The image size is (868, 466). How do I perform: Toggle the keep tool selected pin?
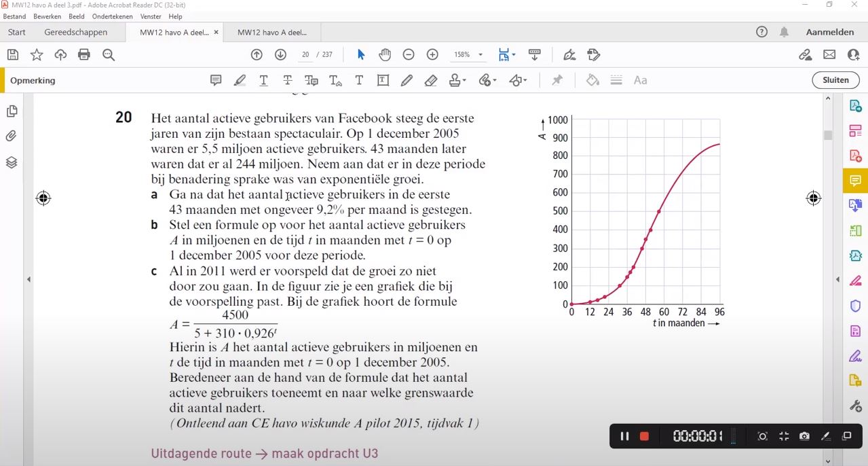[x=557, y=80]
